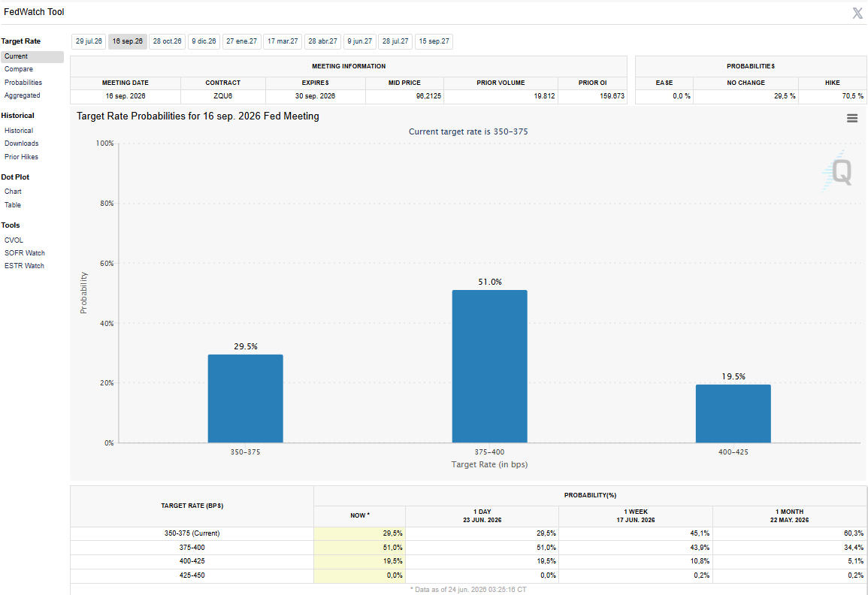The height and width of the screenshot is (595, 868).
Task: Open the Dot Plot Chart link
Action: click(13, 192)
